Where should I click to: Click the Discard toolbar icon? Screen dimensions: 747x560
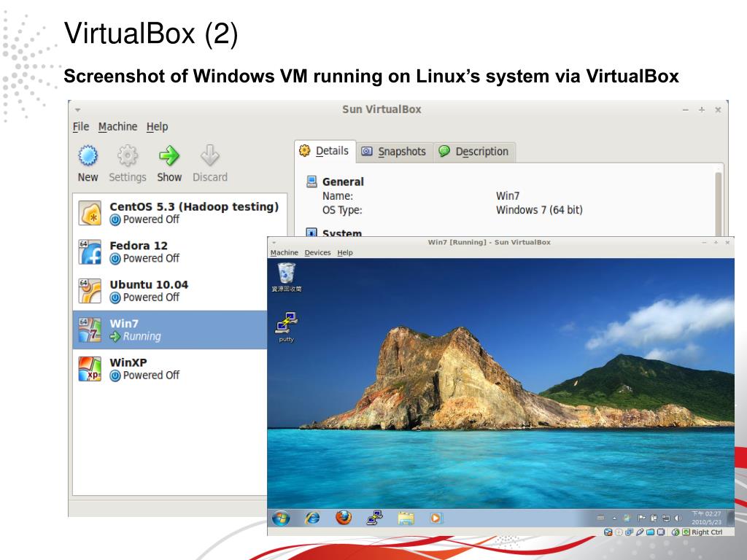(x=209, y=155)
